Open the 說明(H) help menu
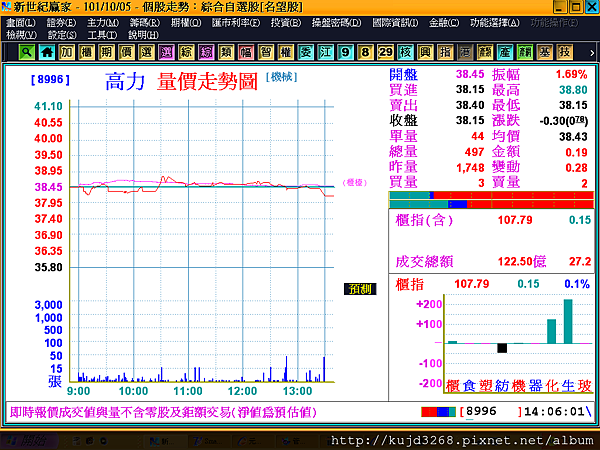600x450 pixels. click(143, 35)
